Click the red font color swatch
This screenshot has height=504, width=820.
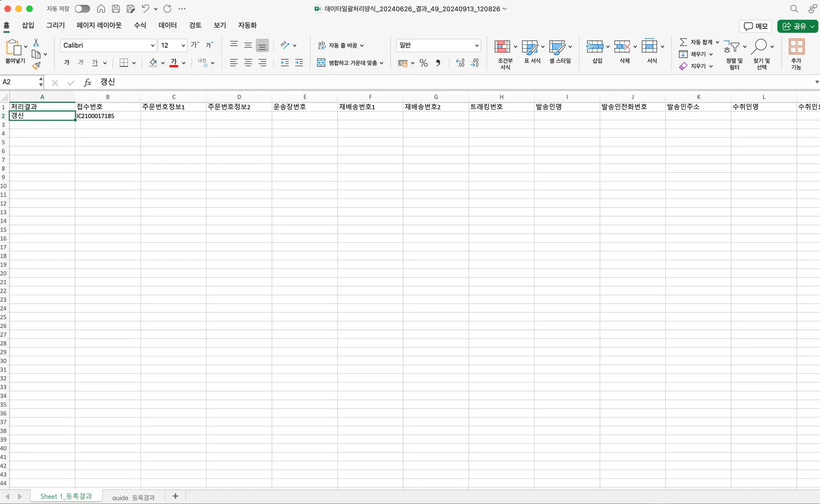174,63
